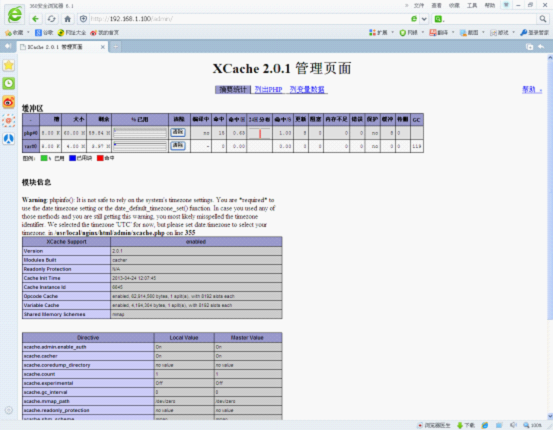The image size is (553, 430).
Task: Click the search magnifier icon at top right
Action: tap(543, 19)
